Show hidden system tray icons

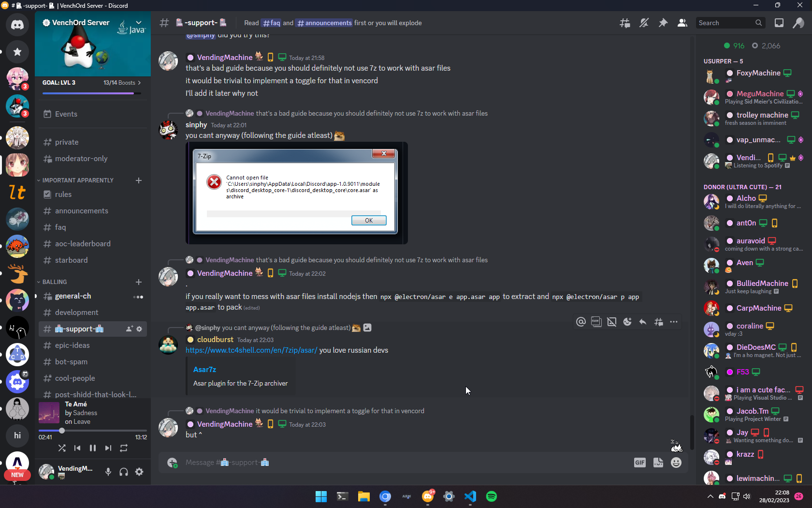click(x=710, y=496)
